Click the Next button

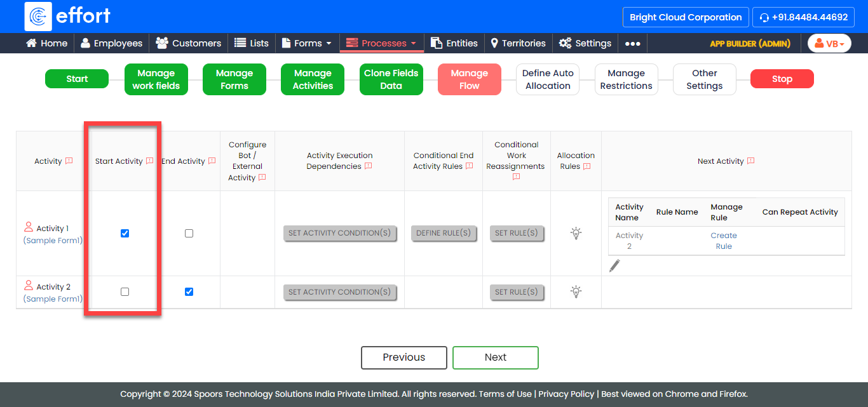(495, 357)
